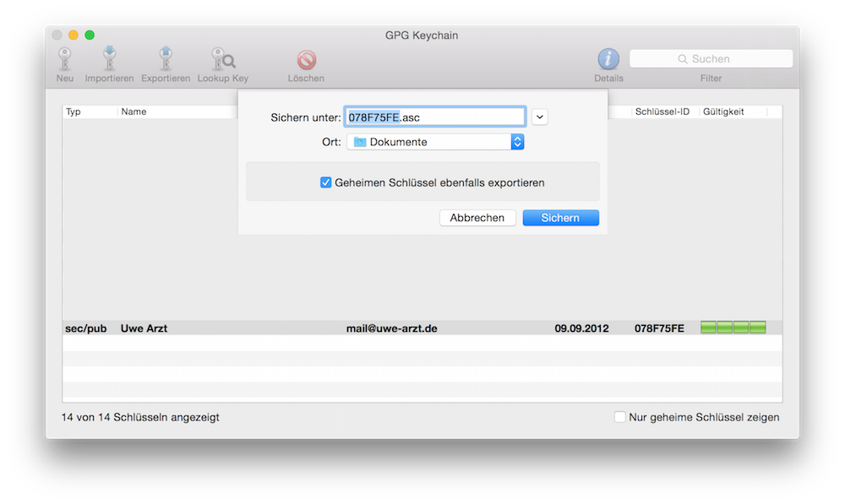
Task: Click the Löschen delete icon
Action: point(306,60)
